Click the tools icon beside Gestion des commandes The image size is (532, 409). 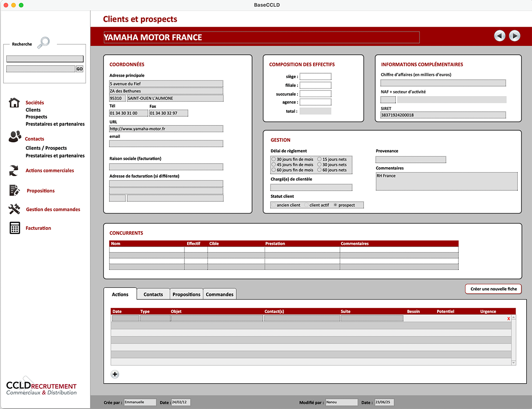pos(14,209)
